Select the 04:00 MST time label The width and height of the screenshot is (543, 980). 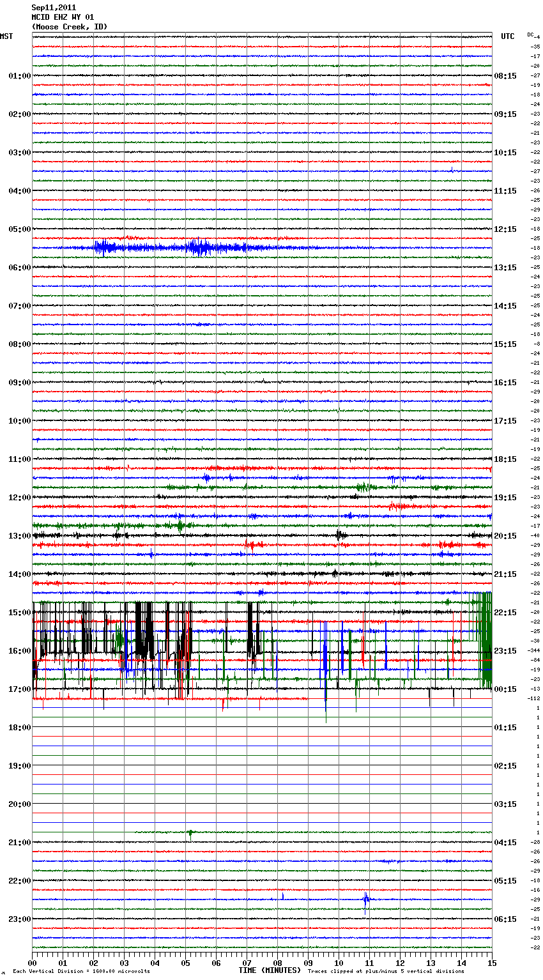click(x=20, y=191)
